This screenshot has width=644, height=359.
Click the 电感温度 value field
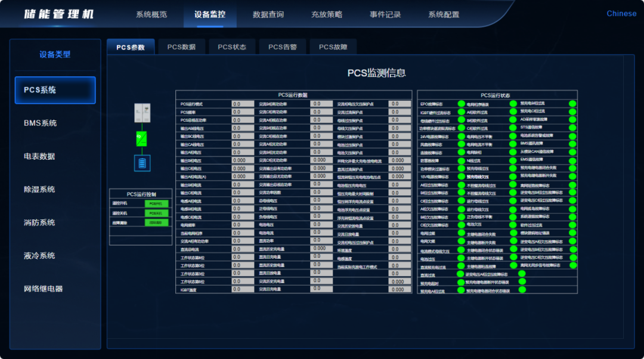tap(400, 257)
